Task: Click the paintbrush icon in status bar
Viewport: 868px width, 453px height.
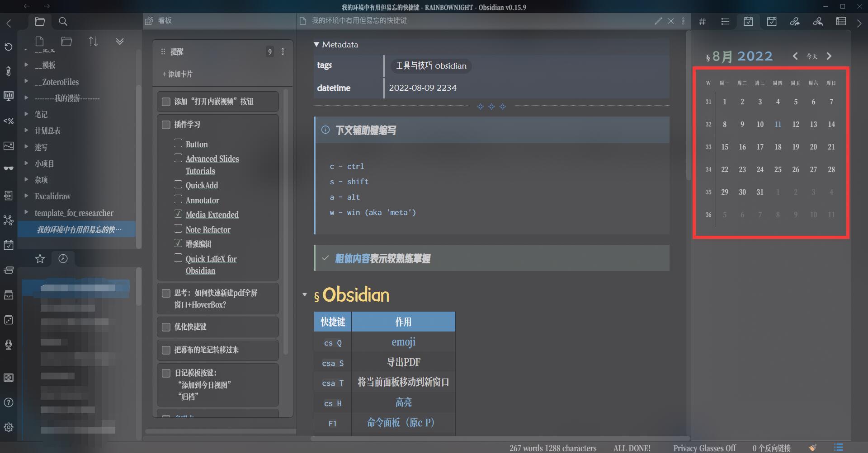Action: tap(813, 448)
